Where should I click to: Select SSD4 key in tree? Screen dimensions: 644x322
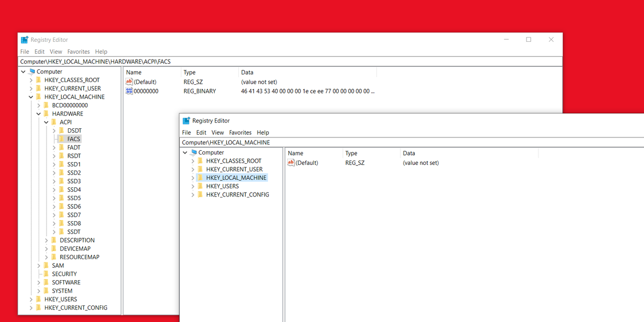tap(74, 189)
